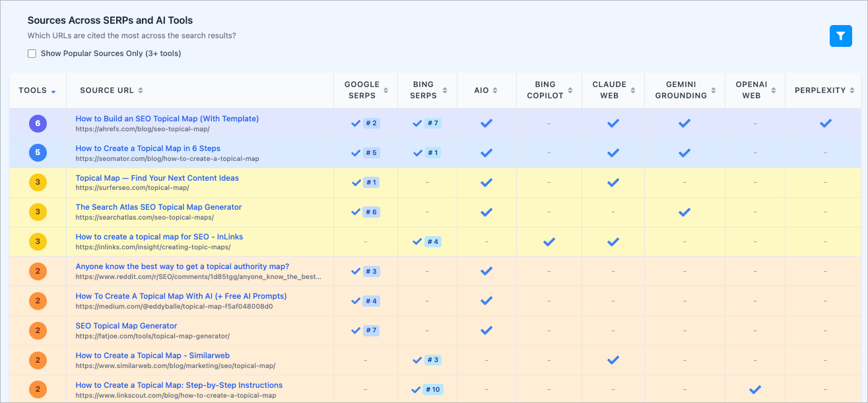Click the Claude Web column header
This screenshot has width=868, height=403.
(x=609, y=90)
